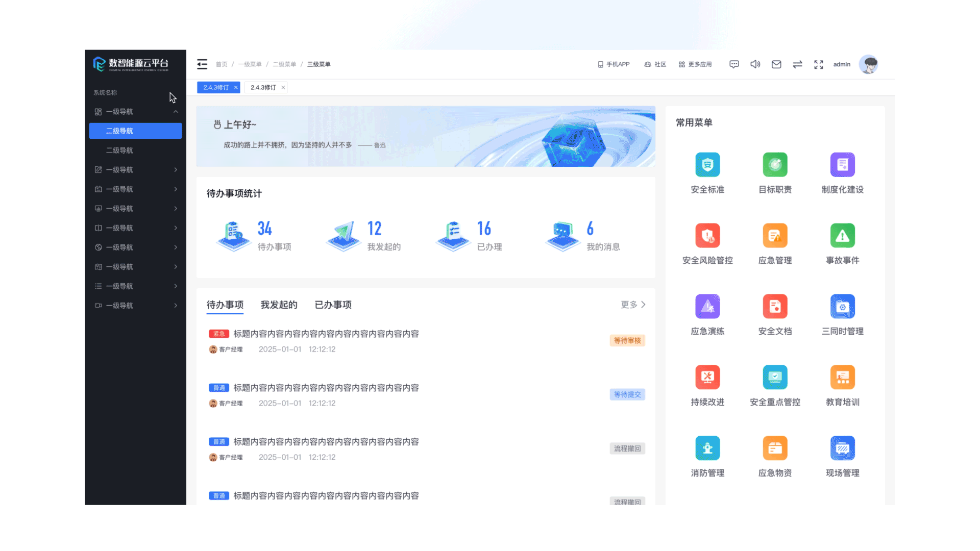This screenshot has height=551, width=980.
Task: Open the mail envelope icon
Action: click(x=776, y=64)
